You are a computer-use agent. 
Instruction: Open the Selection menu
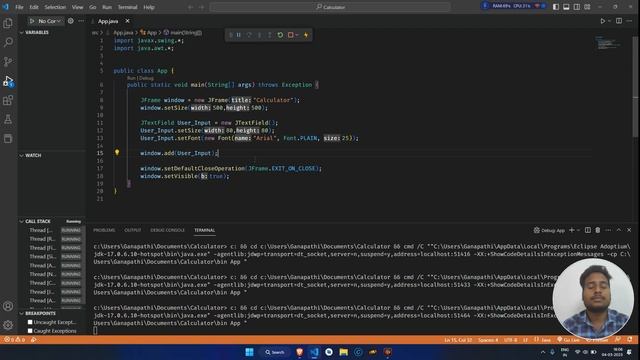click(x=55, y=7)
